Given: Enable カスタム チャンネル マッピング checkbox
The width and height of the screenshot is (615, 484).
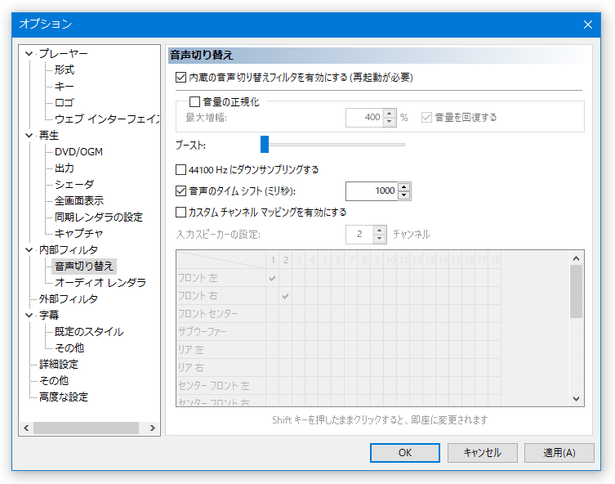Looking at the screenshot, I should (x=180, y=212).
